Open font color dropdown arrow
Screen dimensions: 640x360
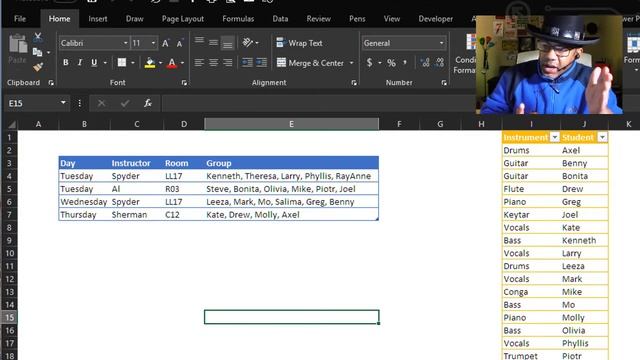point(182,63)
